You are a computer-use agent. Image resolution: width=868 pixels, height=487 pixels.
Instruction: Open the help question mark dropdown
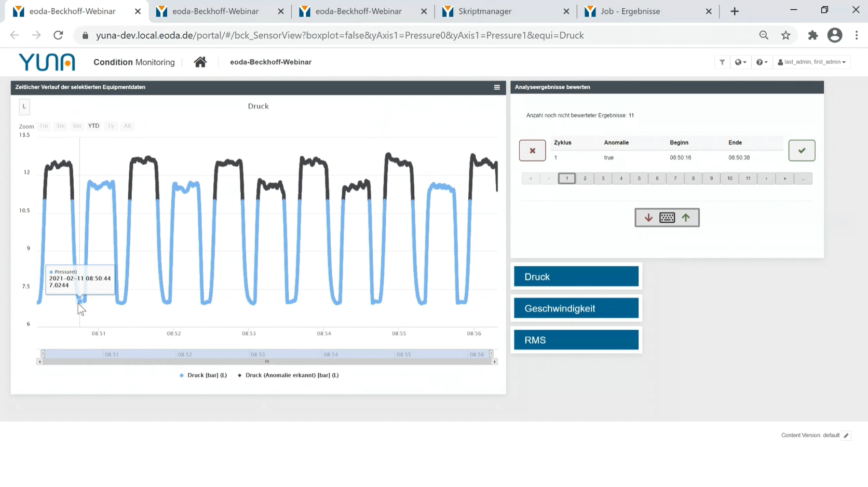click(x=762, y=62)
